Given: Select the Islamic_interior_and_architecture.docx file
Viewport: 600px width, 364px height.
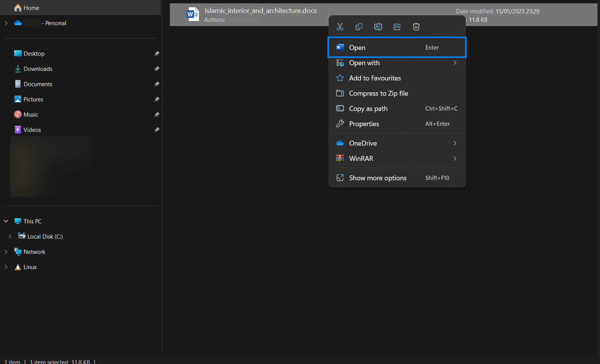Looking at the screenshot, I should tap(261, 11).
